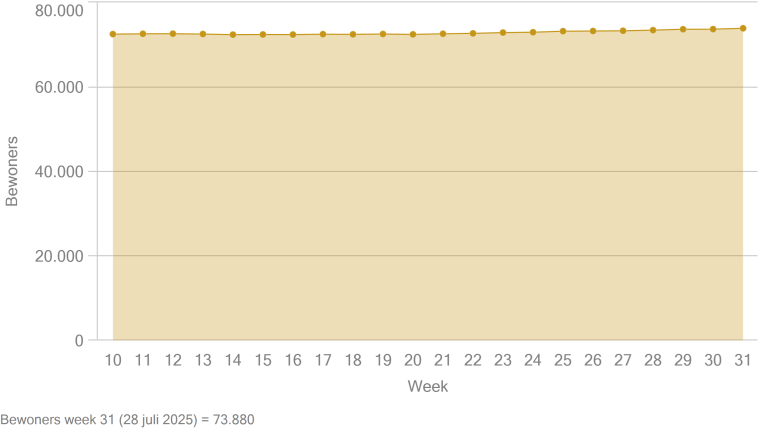Click the week 17 data point
Image resolution: width=760 pixels, height=428 pixels.
(323, 34)
